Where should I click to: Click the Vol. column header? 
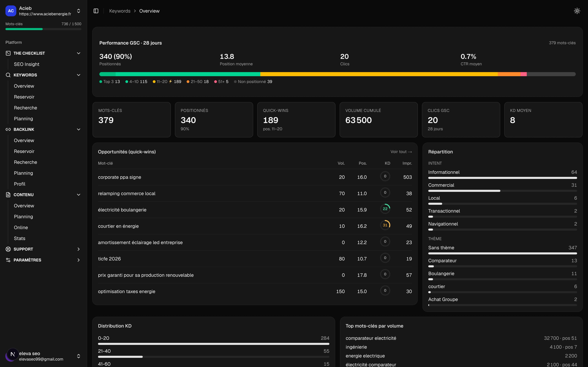341,163
